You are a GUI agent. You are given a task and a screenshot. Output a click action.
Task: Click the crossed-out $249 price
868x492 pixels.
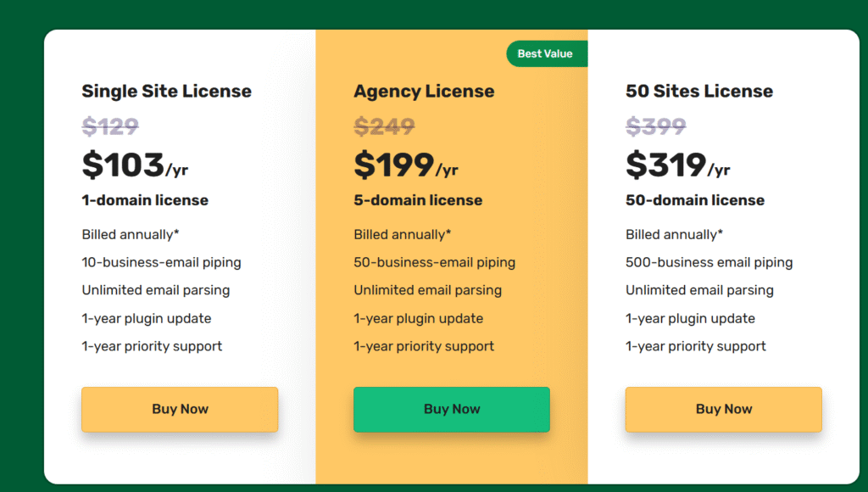pyautogui.click(x=384, y=127)
